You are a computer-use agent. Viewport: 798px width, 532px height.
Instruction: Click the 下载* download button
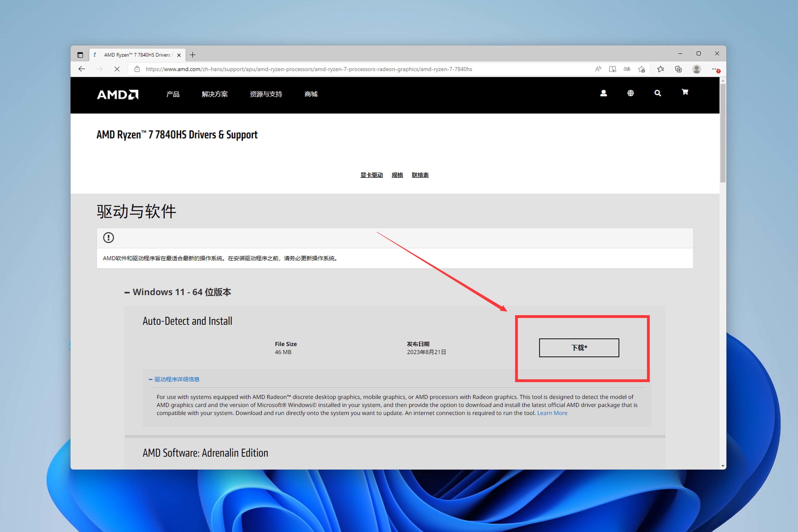(579, 348)
